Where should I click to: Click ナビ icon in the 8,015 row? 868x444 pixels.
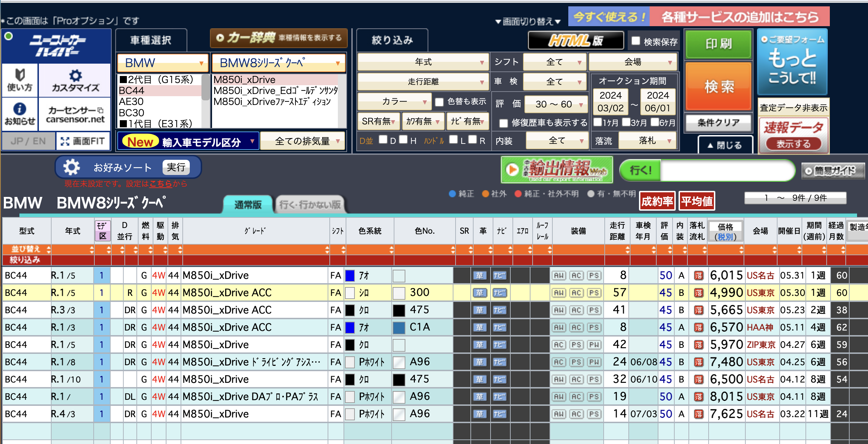(x=499, y=397)
